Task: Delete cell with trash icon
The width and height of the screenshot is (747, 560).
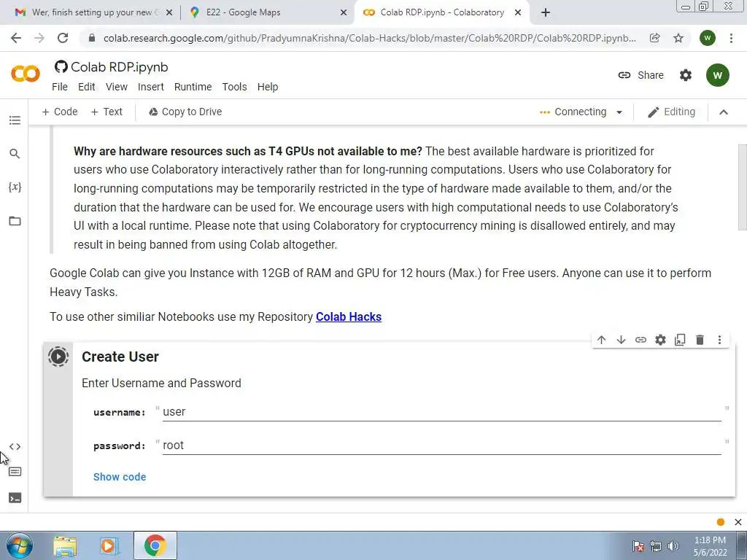Action: pyautogui.click(x=700, y=340)
